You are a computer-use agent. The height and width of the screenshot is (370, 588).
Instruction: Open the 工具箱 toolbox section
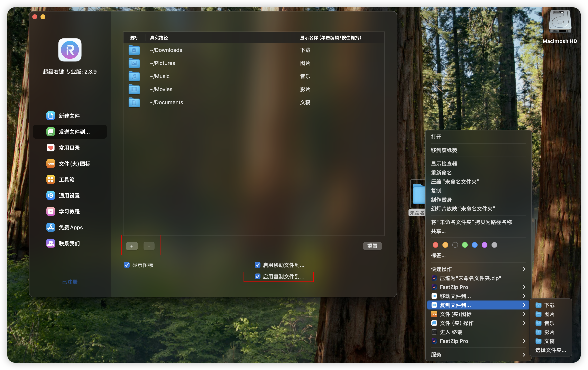(x=66, y=180)
